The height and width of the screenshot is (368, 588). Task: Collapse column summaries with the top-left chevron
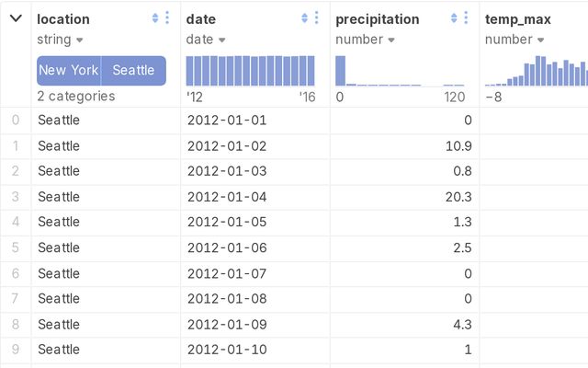16,18
